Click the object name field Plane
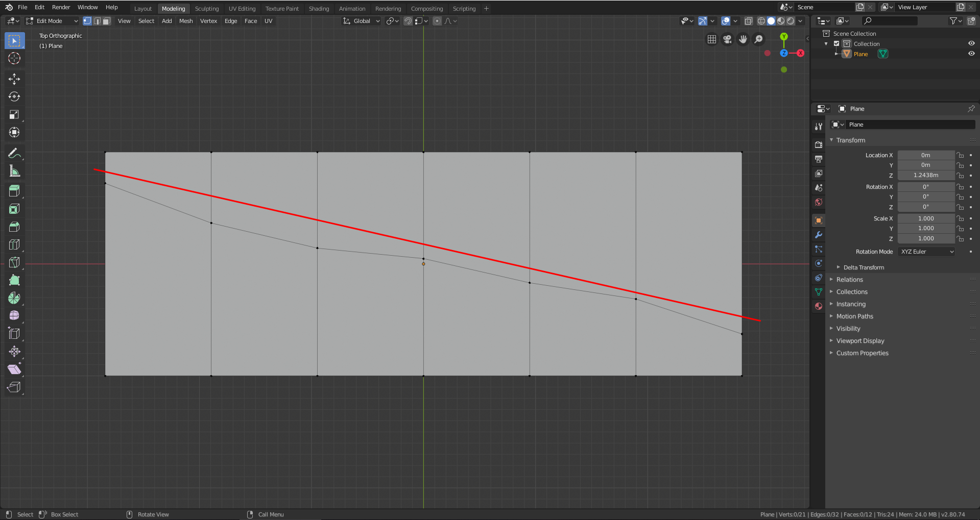 click(x=911, y=125)
